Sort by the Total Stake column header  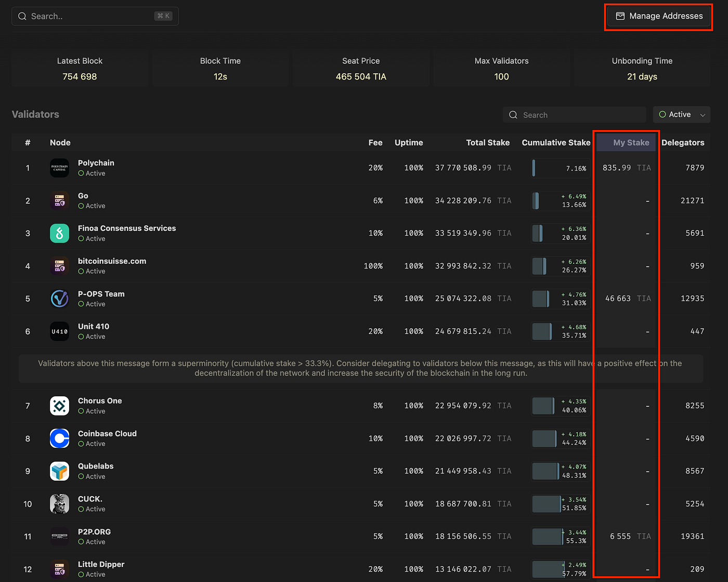(x=488, y=143)
